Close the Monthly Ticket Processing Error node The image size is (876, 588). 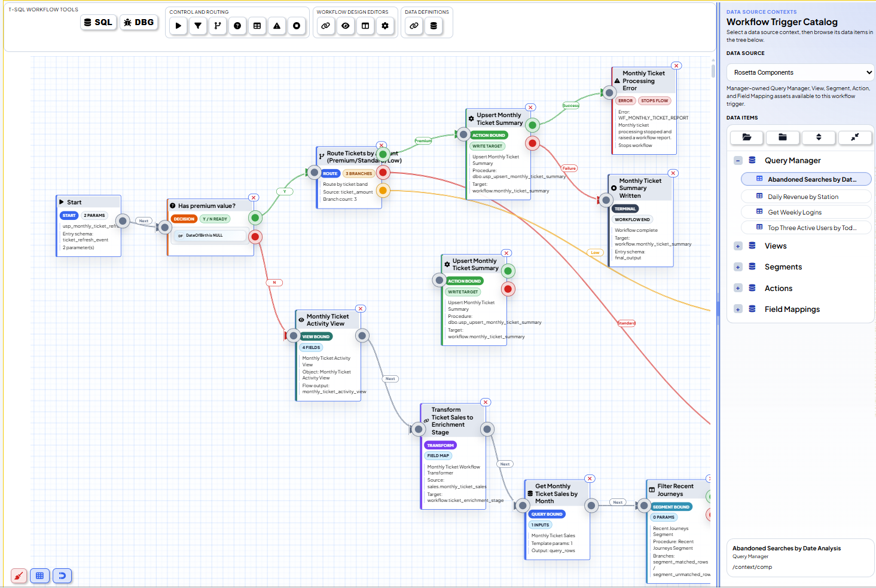[676, 66]
